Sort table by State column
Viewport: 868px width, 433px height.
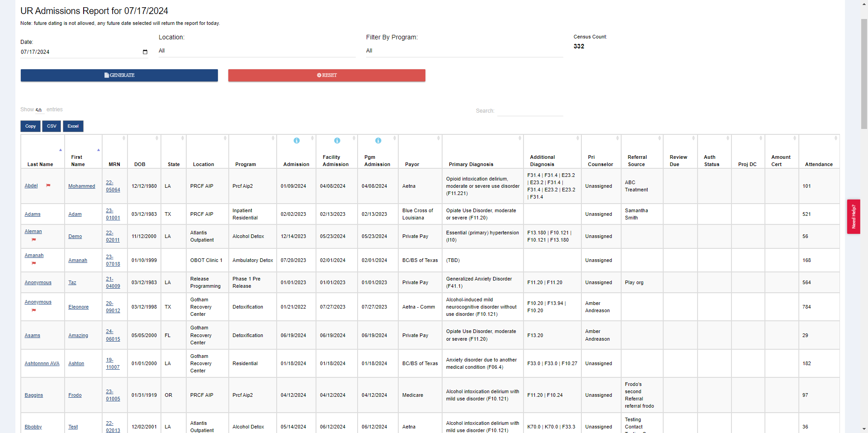(x=174, y=152)
